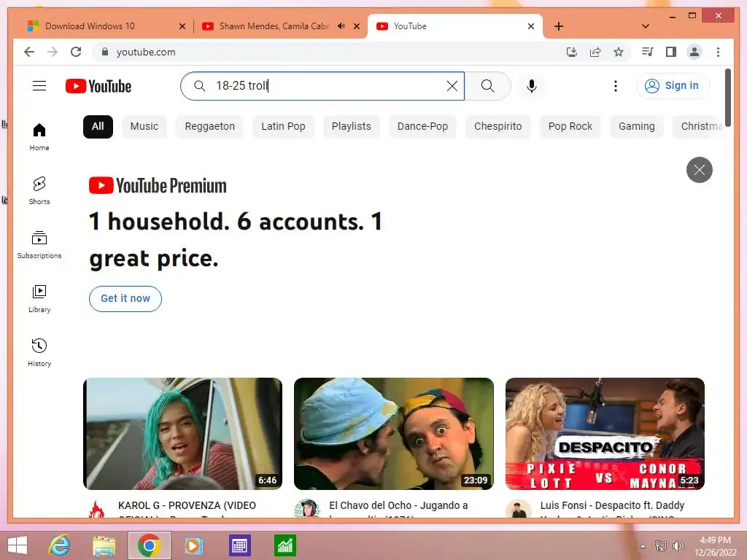
Task: Open KAROL G PROVENZA video thumbnail
Action: 182,433
